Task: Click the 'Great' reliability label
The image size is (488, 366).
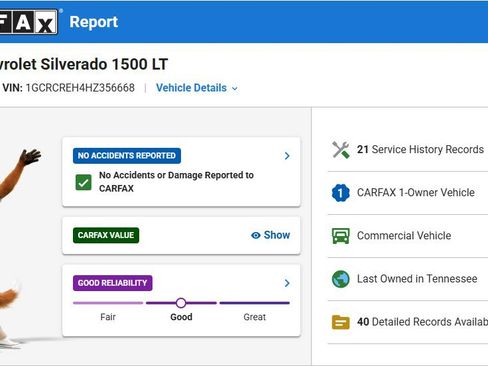Action: coord(255,317)
